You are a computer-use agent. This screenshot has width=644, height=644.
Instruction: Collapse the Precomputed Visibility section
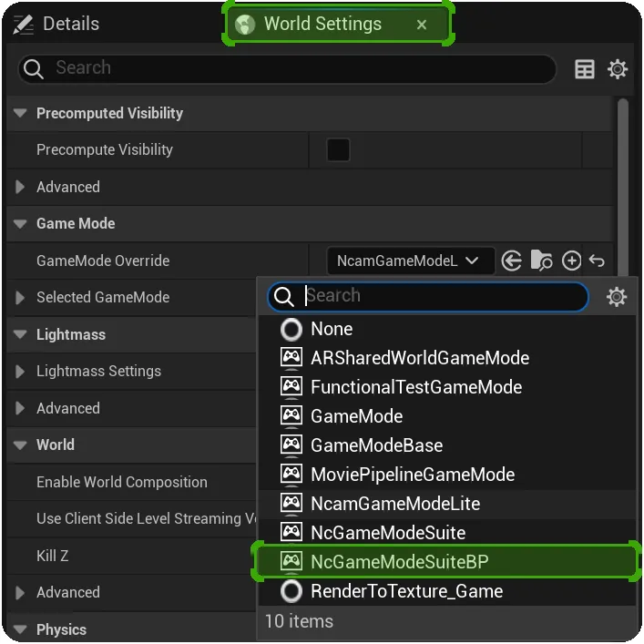click(x=20, y=113)
